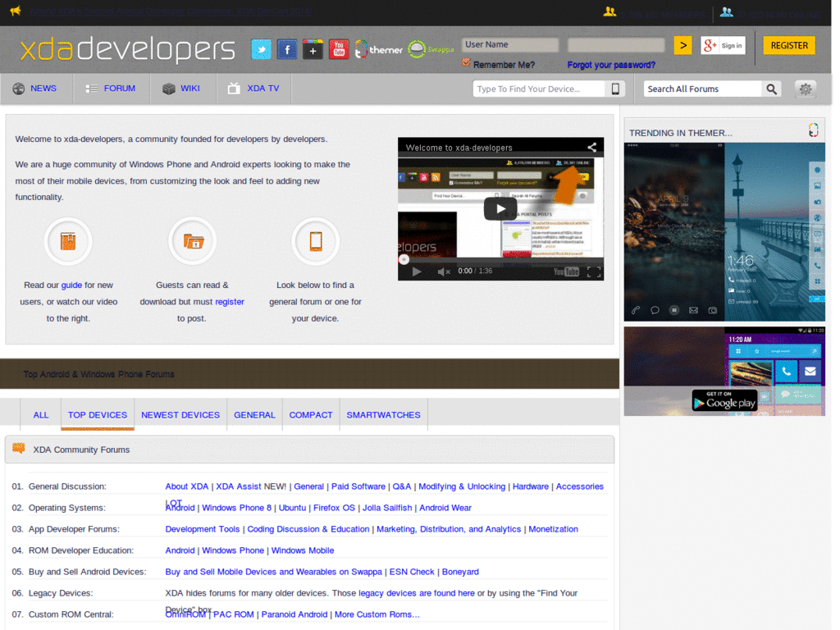This screenshot has width=840, height=630.
Task: Open the ESN Check link
Action: click(412, 572)
